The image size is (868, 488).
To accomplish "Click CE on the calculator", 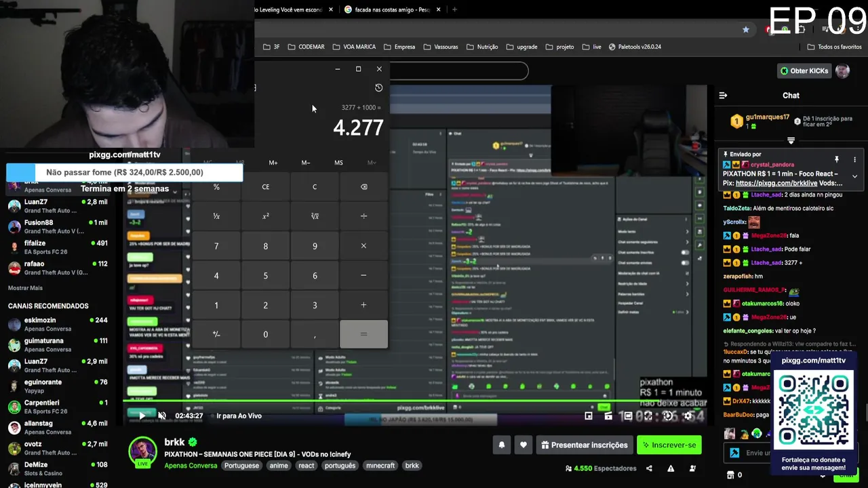I will pos(265,187).
